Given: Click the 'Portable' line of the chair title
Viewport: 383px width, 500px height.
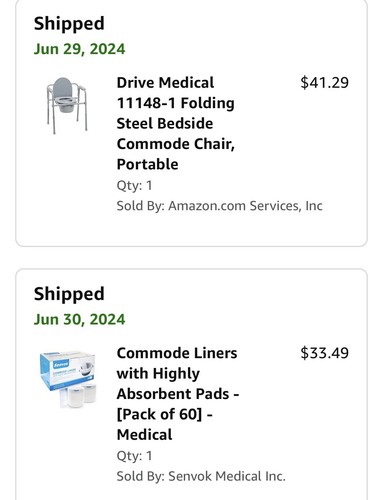Looking at the screenshot, I should tap(147, 164).
